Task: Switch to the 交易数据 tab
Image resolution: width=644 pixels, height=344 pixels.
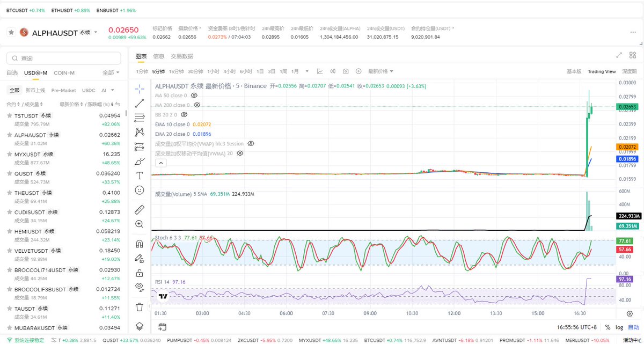Action: tap(181, 56)
